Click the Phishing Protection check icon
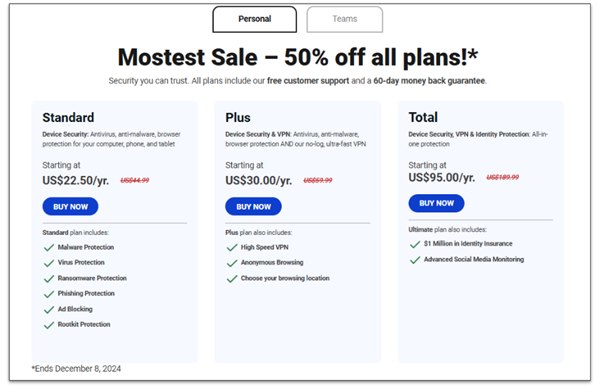Image resolution: width=602 pixels, height=387 pixels. point(49,294)
